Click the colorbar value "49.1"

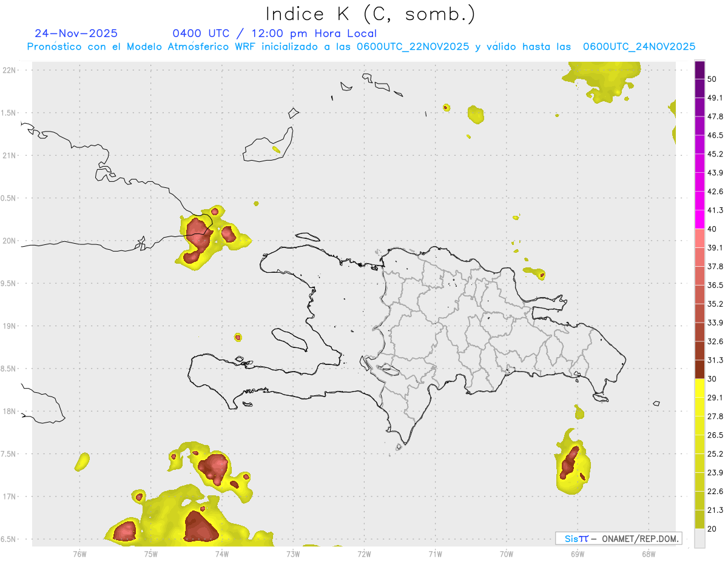point(715,98)
